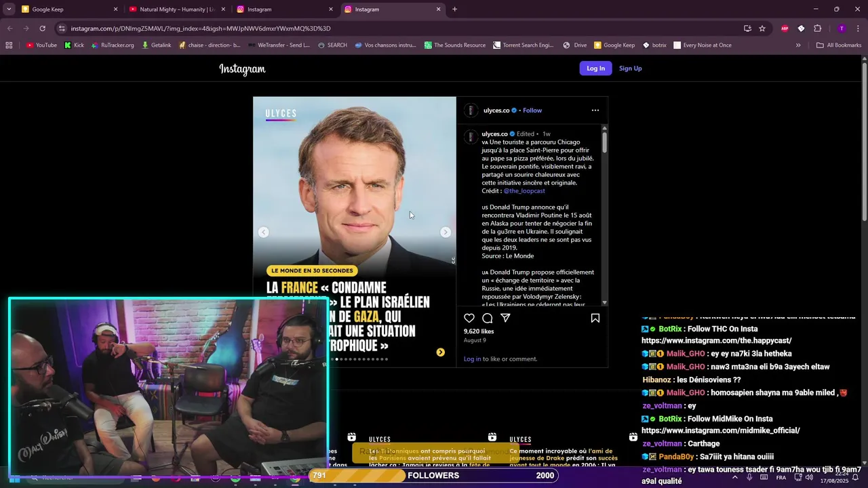868x488 pixels.
Task: Click the Instagram logo
Action: click(242, 69)
